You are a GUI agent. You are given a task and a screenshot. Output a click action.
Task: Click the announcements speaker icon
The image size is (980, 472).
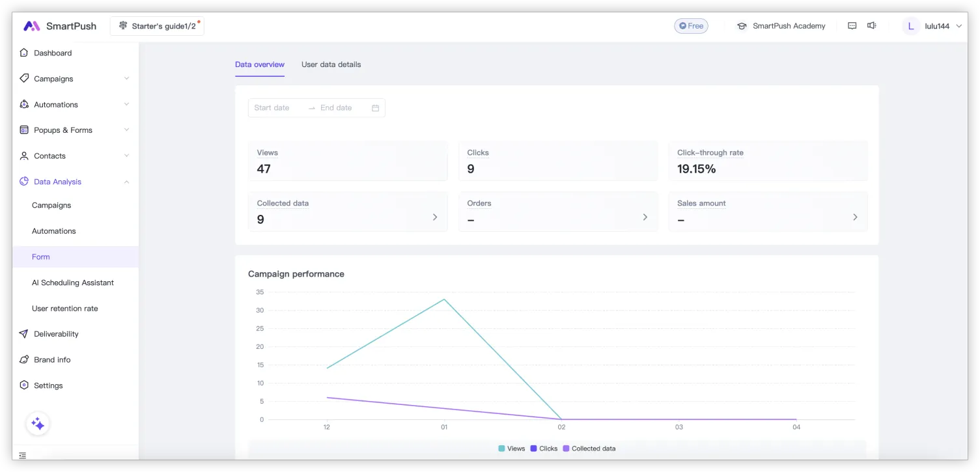871,26
